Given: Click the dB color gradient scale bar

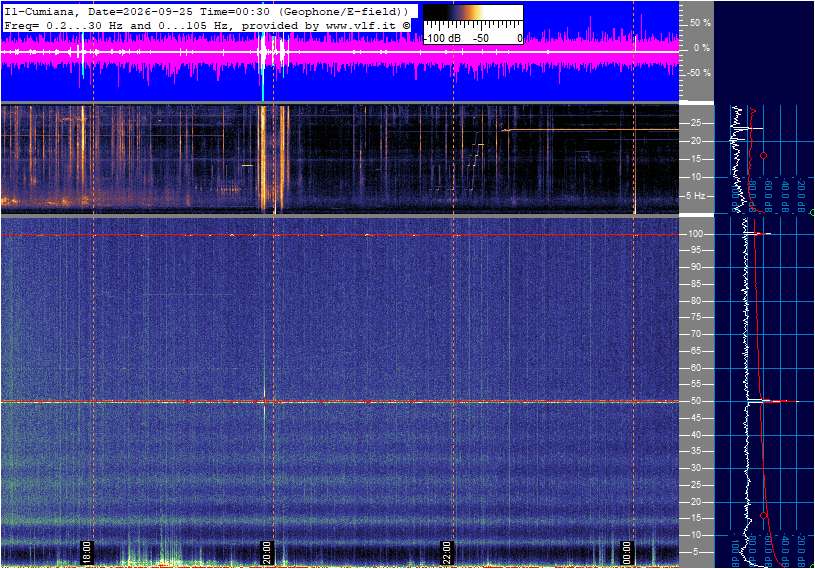Looking at the screenshot, I should (x=473, y=14).
